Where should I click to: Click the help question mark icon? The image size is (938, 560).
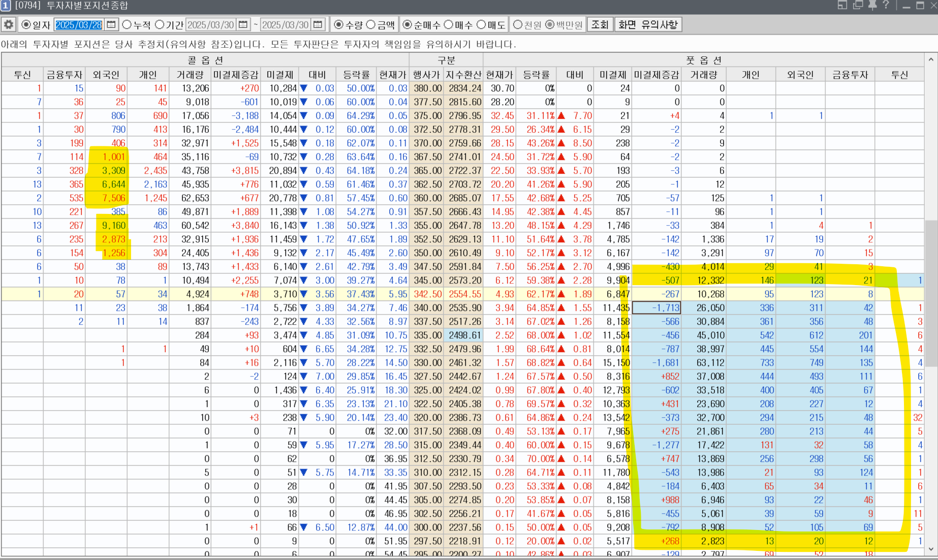pos(886,5)
